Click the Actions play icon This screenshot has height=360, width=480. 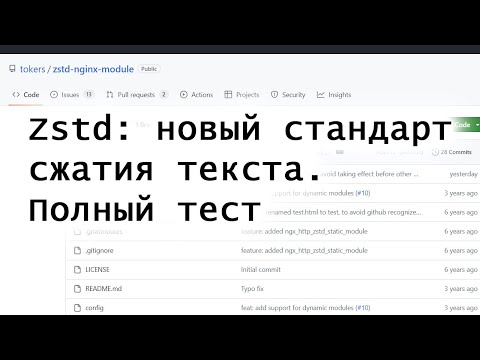click(183, 95)
